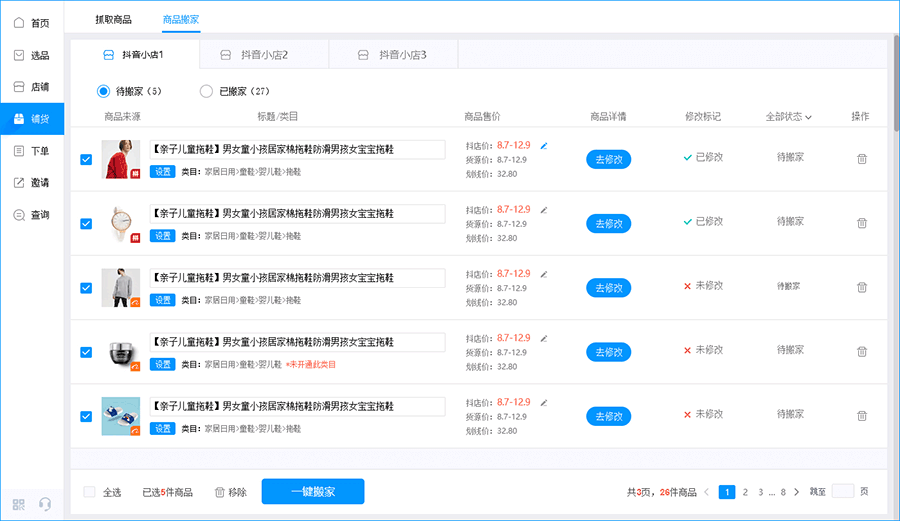Viewport: 900px width, 521px height.
Task: Select the 已搬家 (27) radio button
Action: pyautogui.click(x=206, y=91)
